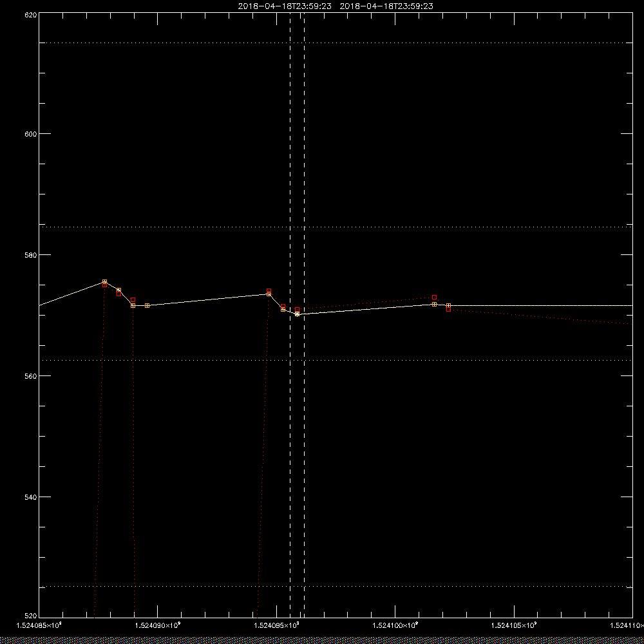This screenshot has height=644, width=644.
Task: Click the 560 y-axis label
Action: tap(31, 376)
